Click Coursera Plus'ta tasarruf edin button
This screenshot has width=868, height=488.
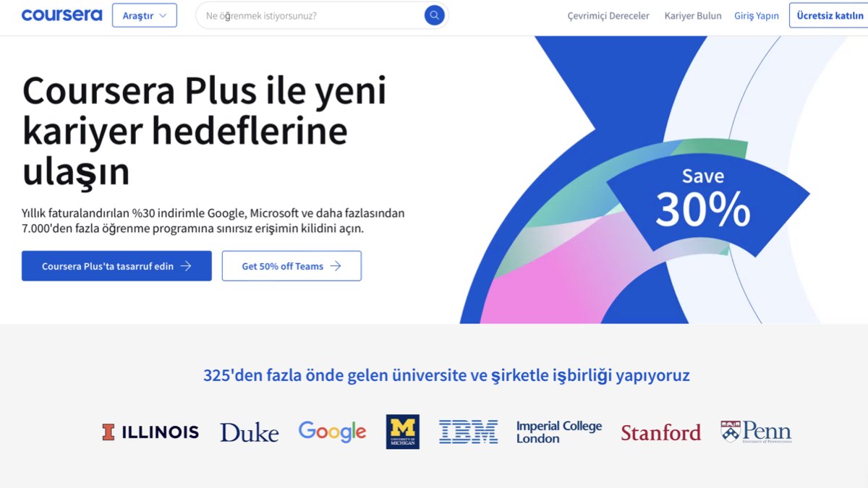coord(116,266)
